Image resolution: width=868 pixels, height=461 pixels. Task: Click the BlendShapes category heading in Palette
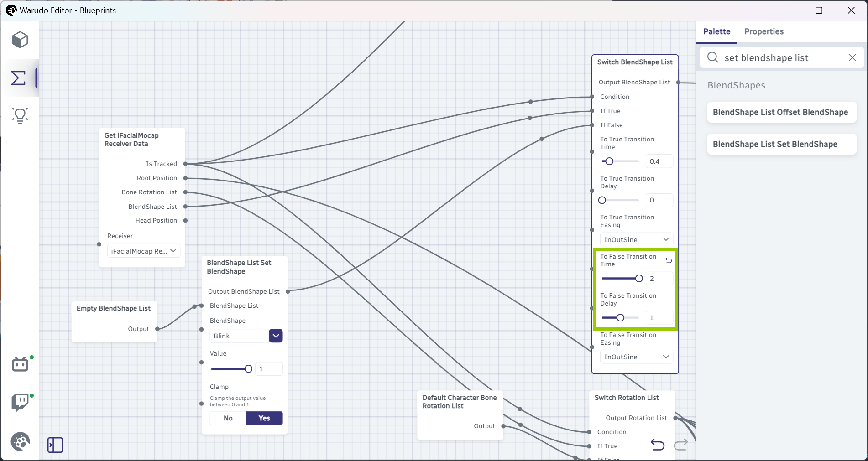click(x=736, y=85)
